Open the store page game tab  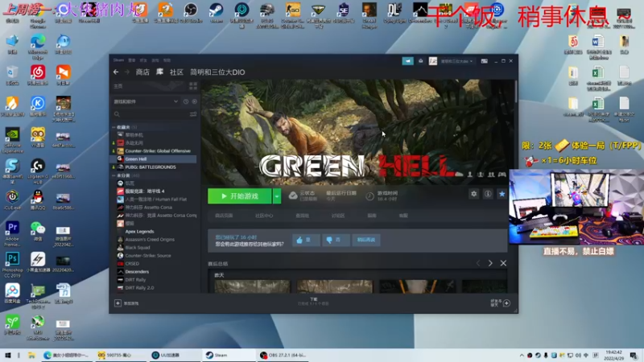pos(224,216)
